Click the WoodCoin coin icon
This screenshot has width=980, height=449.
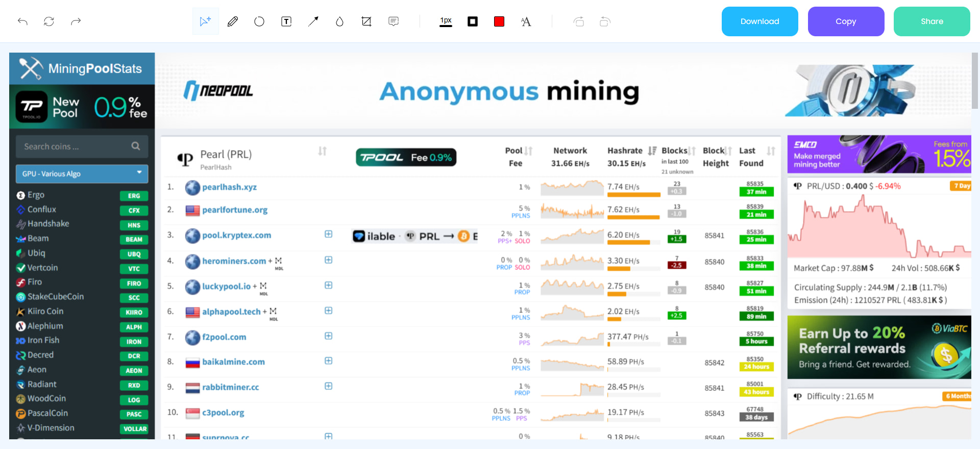pos(21,398)
